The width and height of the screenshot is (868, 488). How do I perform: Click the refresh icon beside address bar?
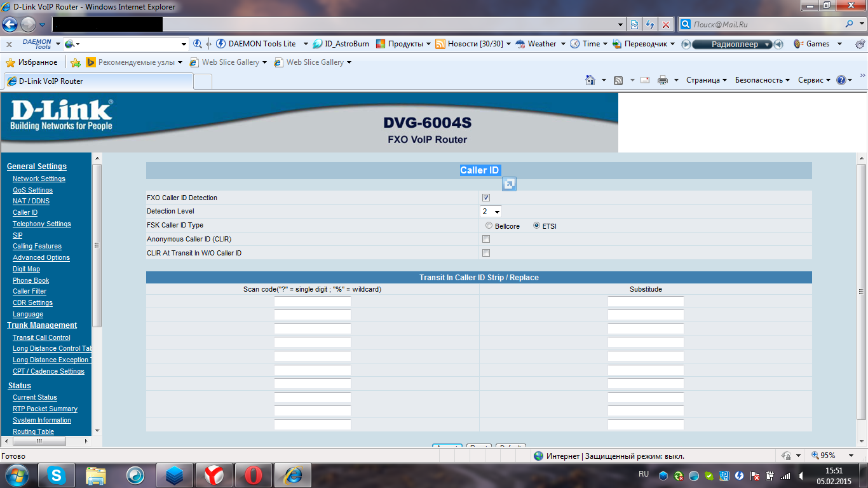coord(649,25)
